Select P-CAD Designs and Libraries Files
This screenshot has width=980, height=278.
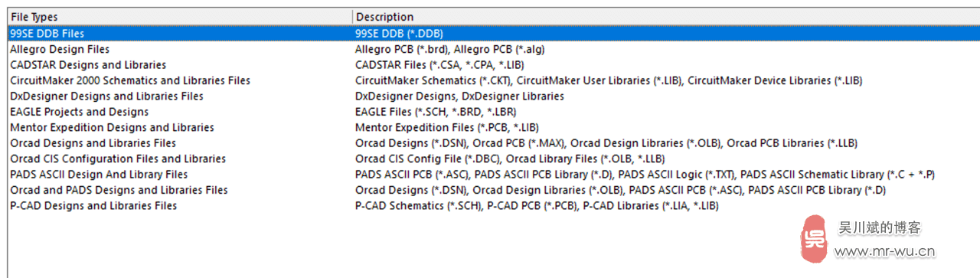[93, 206]
